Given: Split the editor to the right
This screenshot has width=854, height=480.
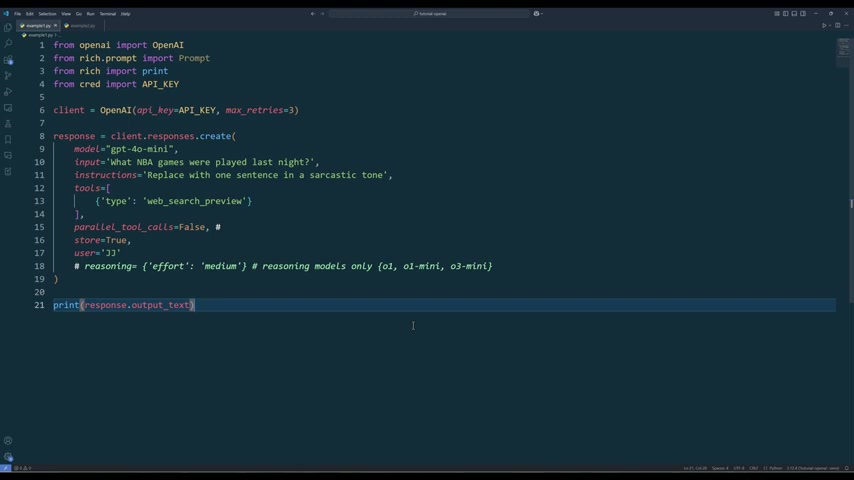Looking at the screenshot, I should (838, 26).
